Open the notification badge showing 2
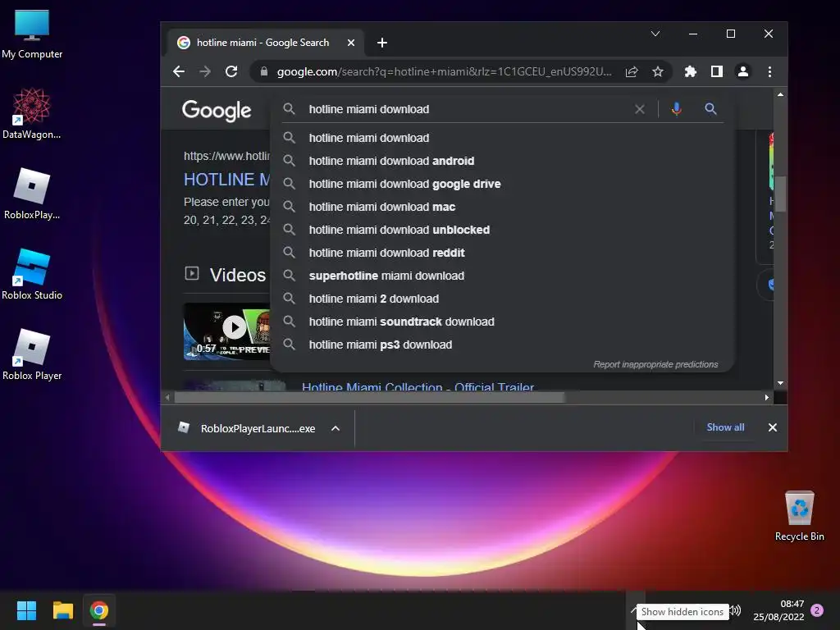 pyautogui.click(x=817, y=610)
